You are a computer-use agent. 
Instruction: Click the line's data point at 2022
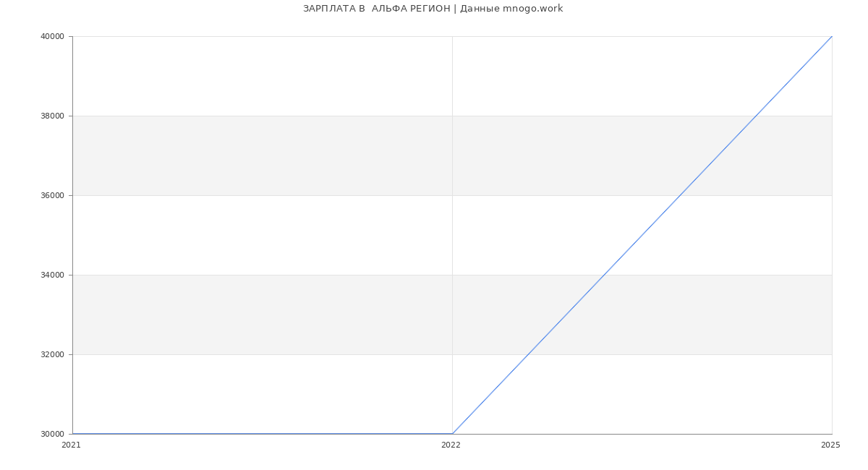[452, 434]
